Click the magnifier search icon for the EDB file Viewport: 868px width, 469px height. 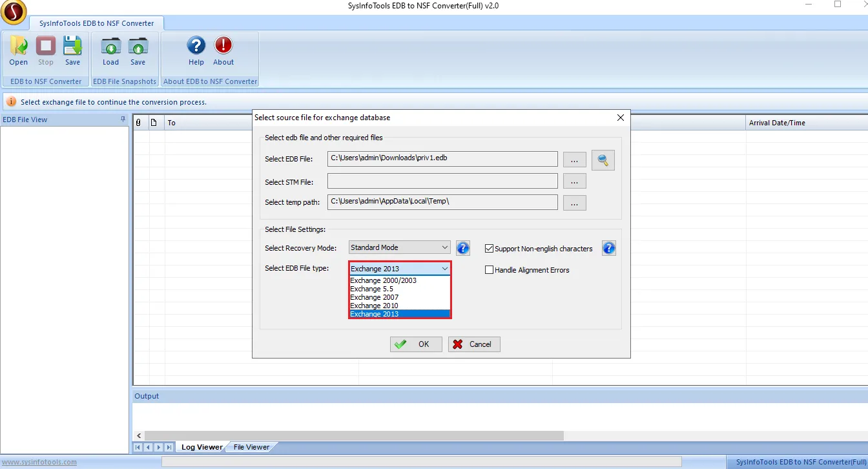[603, 160]
